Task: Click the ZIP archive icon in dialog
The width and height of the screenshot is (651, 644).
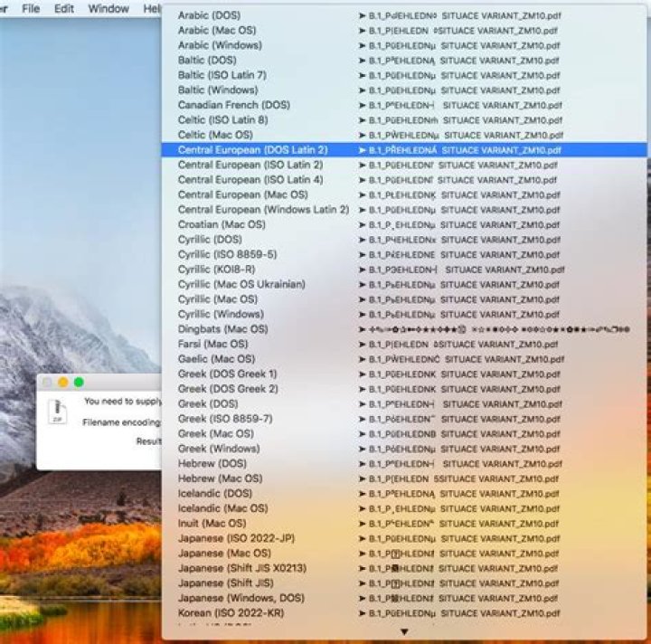Action: tap(58, 411)
